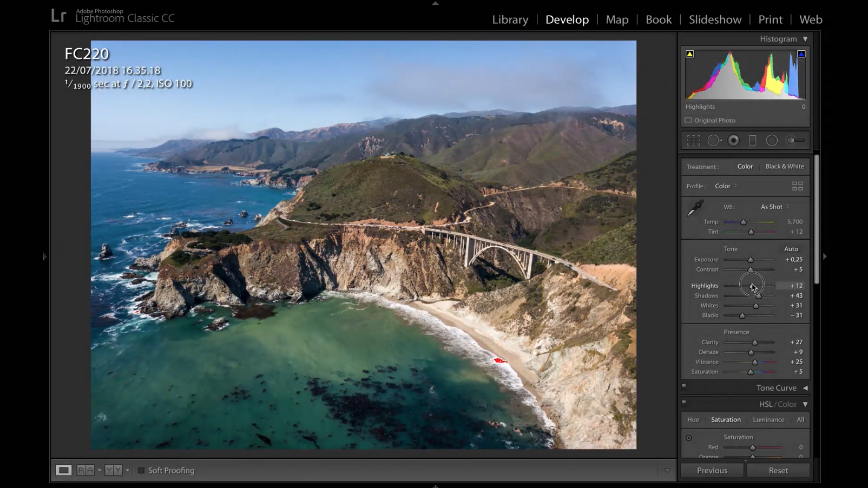Open Before/After side-by-side options dropdown
The height and width of the screenshot is (488, 868).
pyautogui.click(x=100, y=470)
